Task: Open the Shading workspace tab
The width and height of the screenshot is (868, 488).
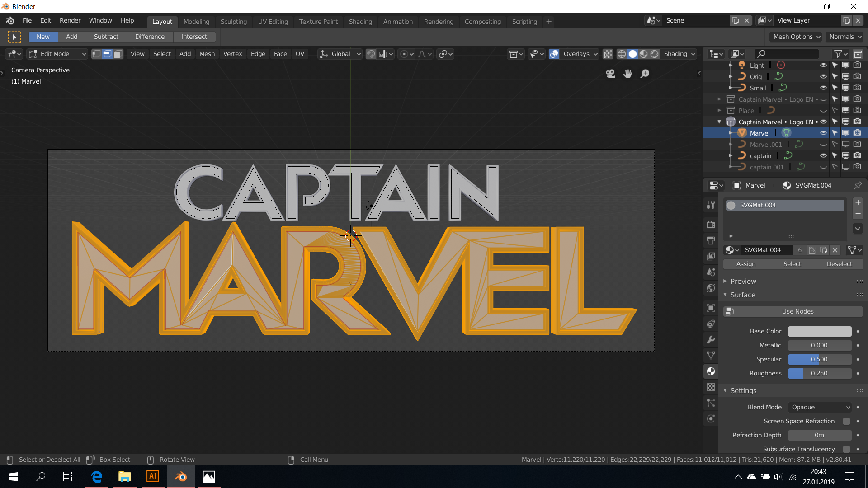Action: point(359,21)
